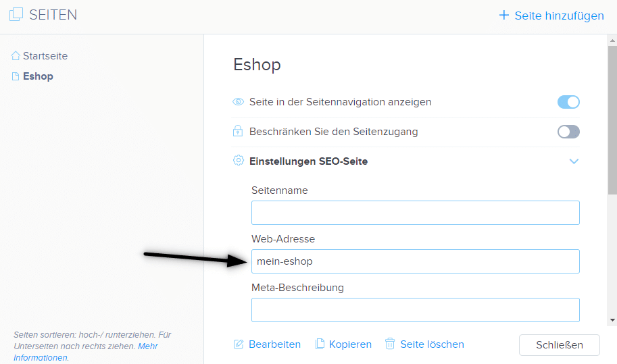Click the lock icon for page access
617x364 pixels.
238,131
